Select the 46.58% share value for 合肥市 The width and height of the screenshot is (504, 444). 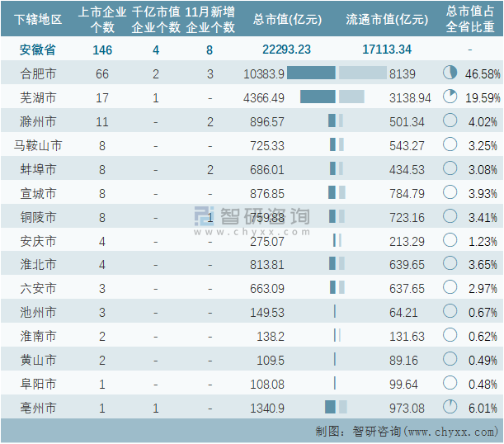click(483, 73)
